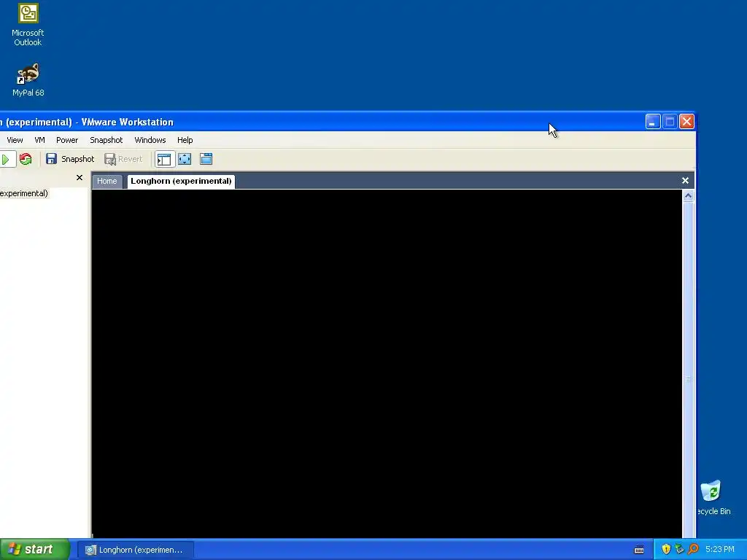The height and width of the screenshot is (560, 747).
Task: Minimize the VMware Workstation window
Action: pyautogui.click(x=653, y=122)
